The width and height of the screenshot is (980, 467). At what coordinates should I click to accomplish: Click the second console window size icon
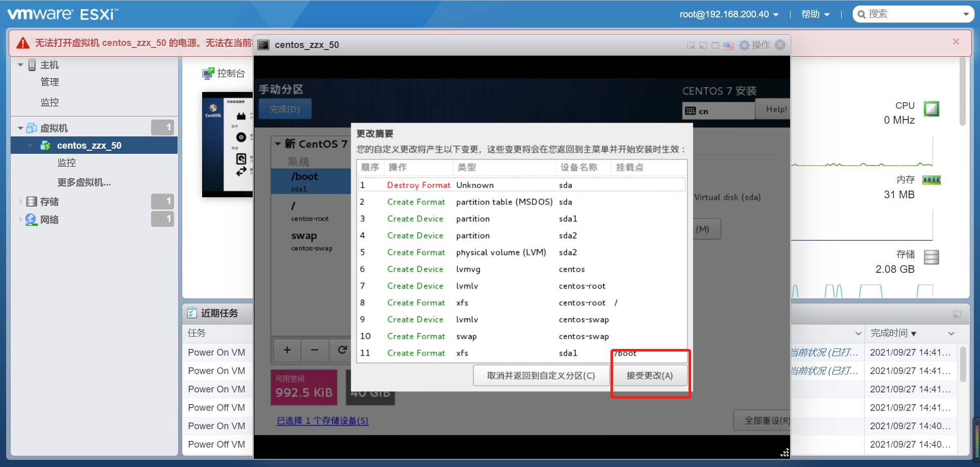pyautogui.click(x=703, y=45)
